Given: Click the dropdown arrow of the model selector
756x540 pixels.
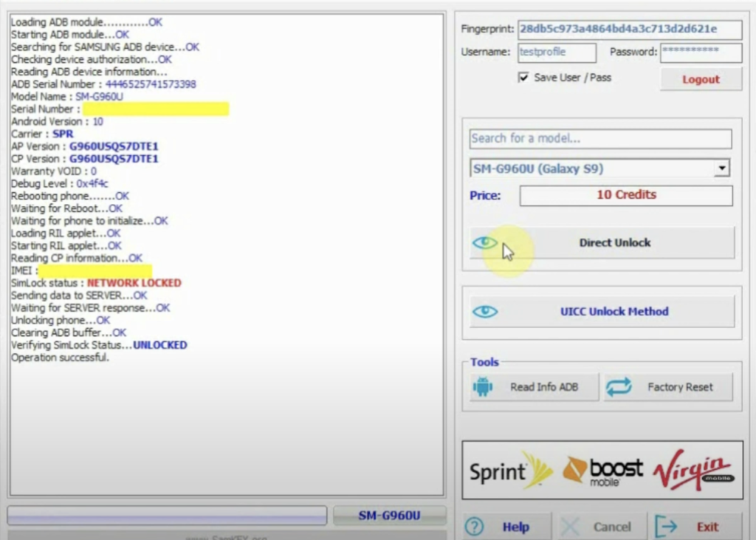Looking at the screenshot, I should [722, 168].
